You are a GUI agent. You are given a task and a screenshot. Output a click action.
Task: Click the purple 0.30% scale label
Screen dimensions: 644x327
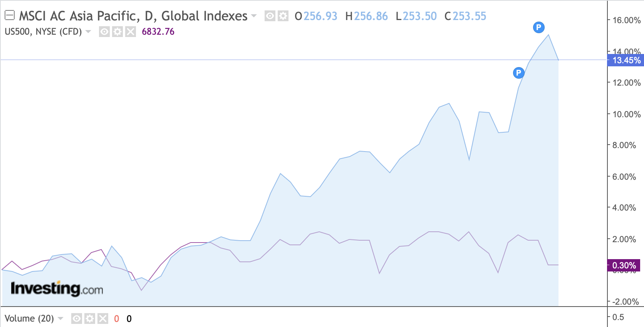624,265
